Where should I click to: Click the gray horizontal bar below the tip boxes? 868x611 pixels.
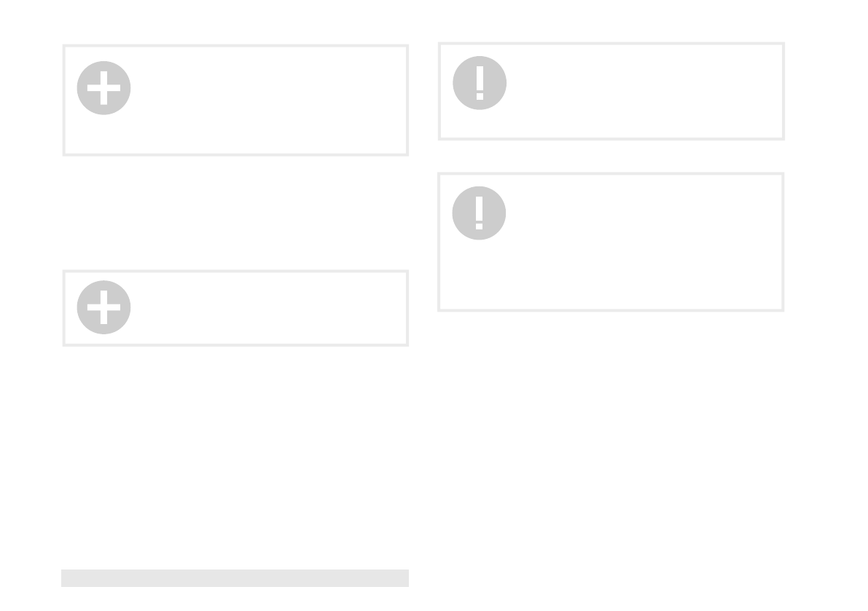click(235, 578)
